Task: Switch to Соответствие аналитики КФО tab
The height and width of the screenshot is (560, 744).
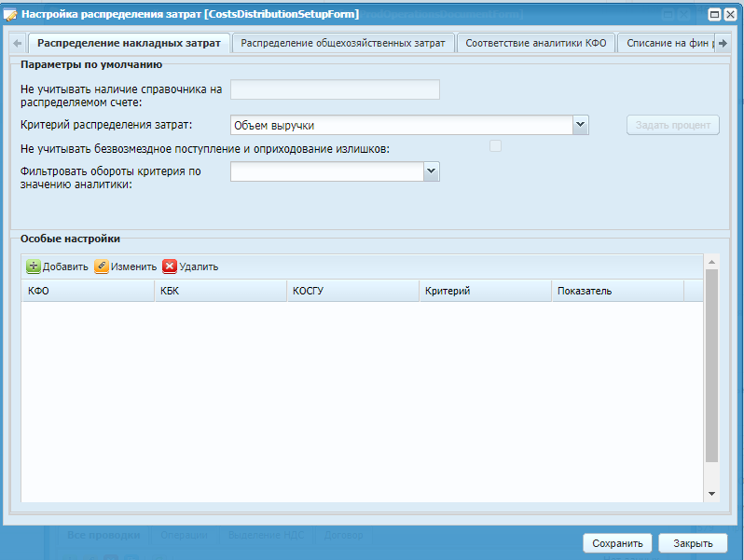Action: 536,43
